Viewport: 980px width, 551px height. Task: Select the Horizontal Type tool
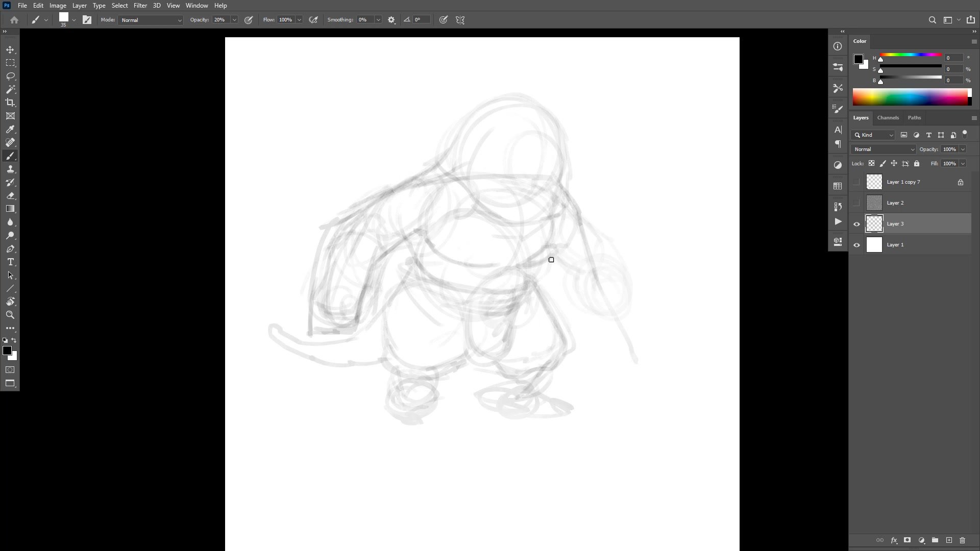point(10,262)
